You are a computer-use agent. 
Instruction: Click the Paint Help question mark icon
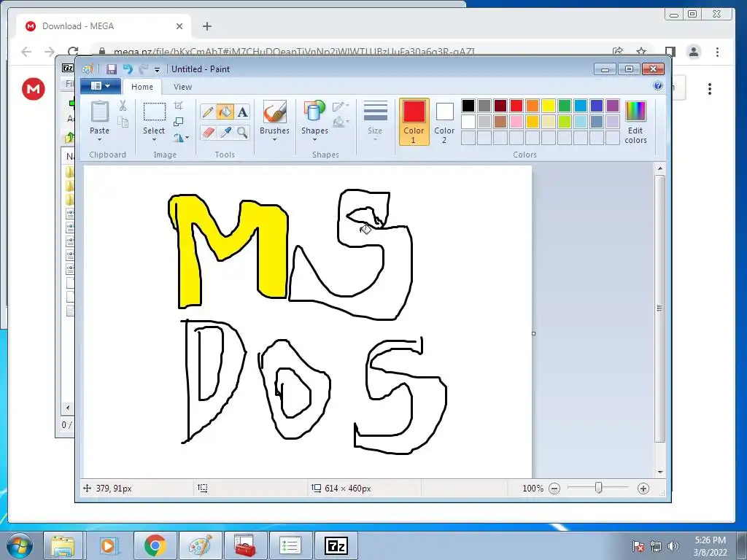click(658, 86)
